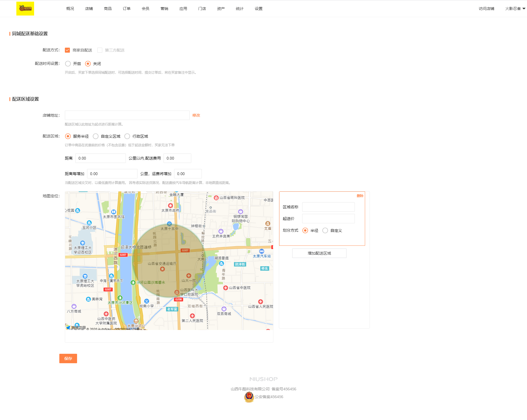Select 半径 division method
Screen dimensions: 527x420
305,231
